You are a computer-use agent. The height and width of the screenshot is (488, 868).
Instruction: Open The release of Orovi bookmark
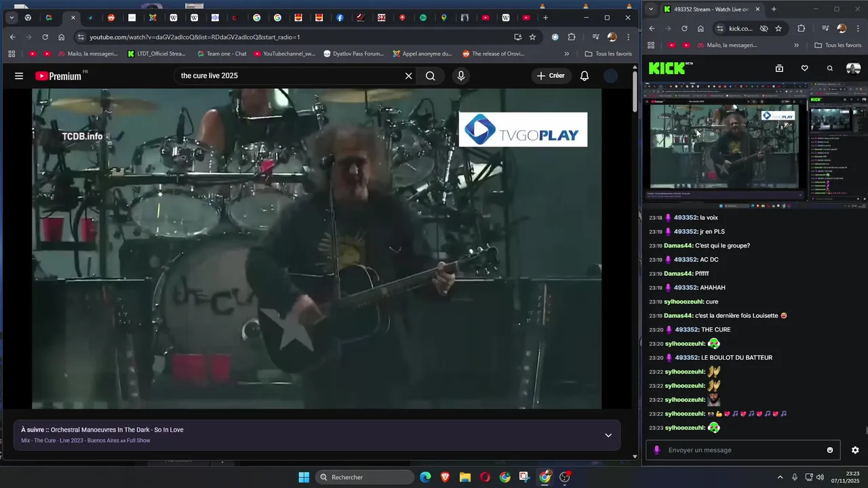click(x=493, y=54)
